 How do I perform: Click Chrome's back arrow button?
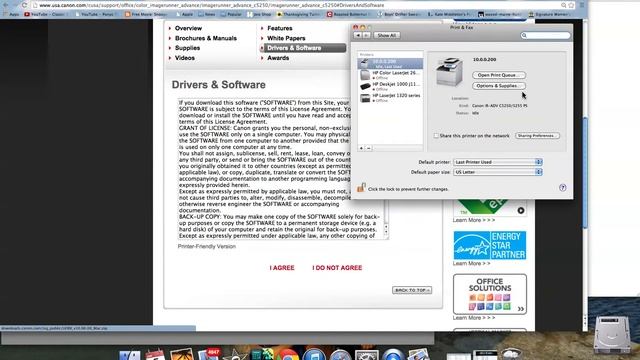[x=6, y=5]
